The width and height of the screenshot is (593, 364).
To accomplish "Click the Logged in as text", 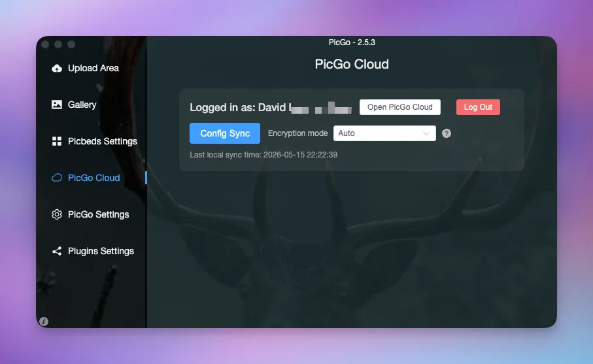I will pos(271,107).
